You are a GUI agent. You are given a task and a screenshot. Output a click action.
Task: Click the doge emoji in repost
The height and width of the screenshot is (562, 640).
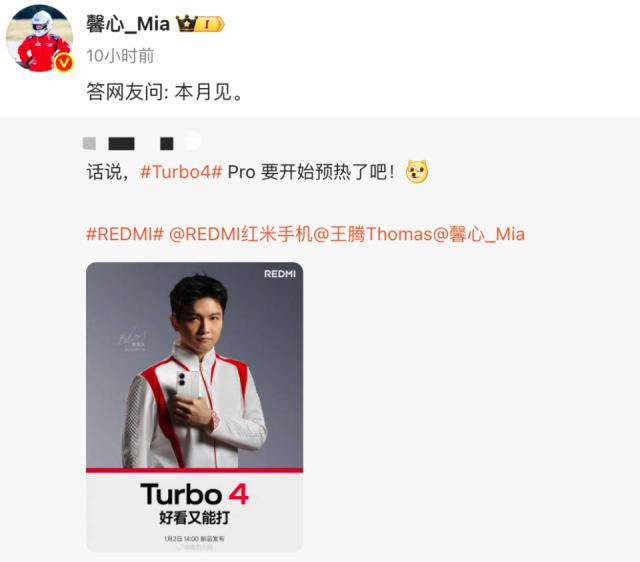pos(417,172)
